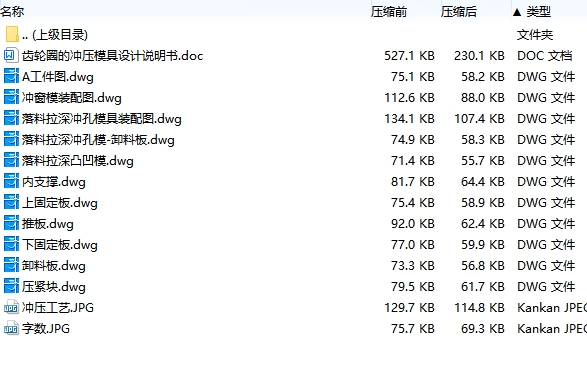Screen dimensions: 587x384
Task: Click the 73.3 KB original size value
Action: click(413, 265)
